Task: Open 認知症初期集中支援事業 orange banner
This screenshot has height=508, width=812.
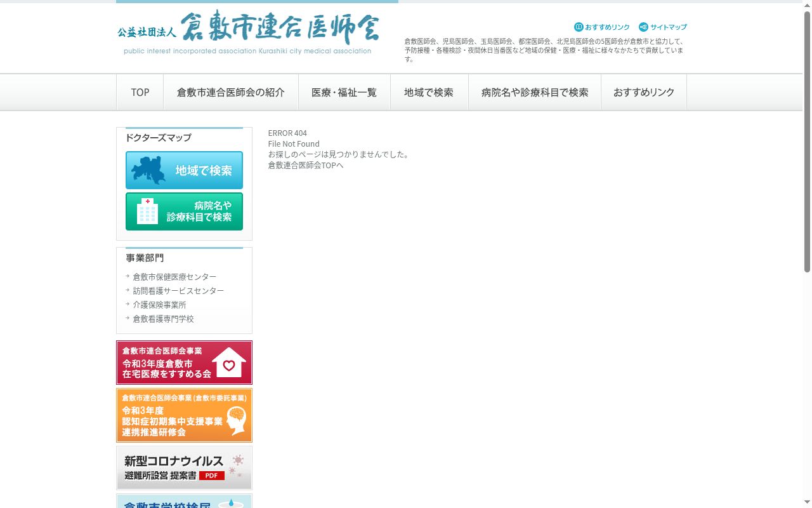Action: tap(184, 415)
